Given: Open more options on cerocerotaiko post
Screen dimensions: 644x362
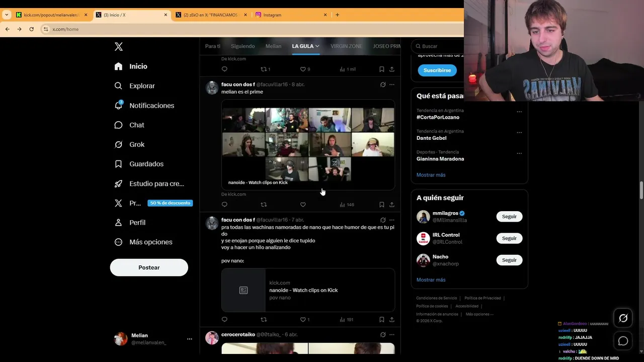Looking at the screenshot, I should pos(392,334).
